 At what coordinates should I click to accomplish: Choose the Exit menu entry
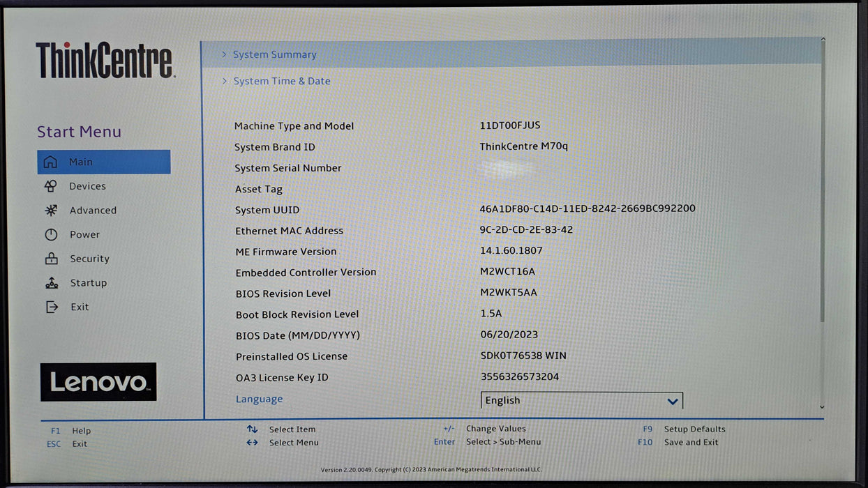[80, 307]
